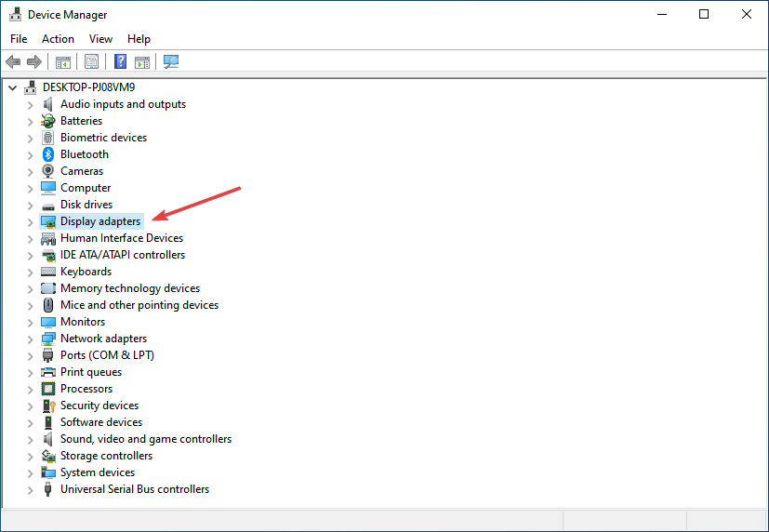Expand the Monitors category chevron
Screen dimensions: 769x532
(x=31, y=323)
